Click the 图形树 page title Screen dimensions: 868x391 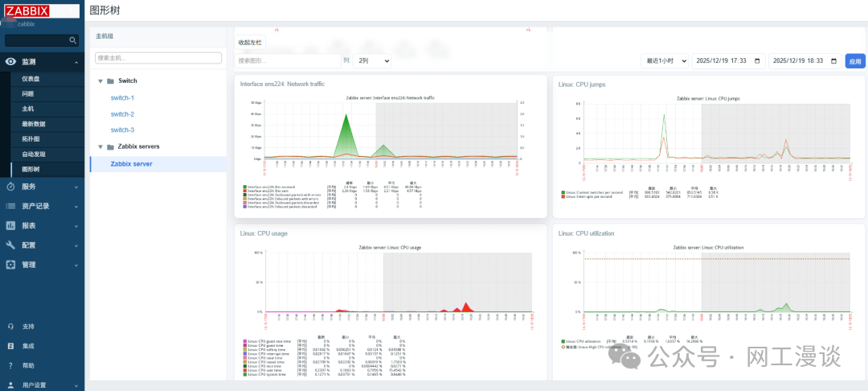tap(104, 10)
